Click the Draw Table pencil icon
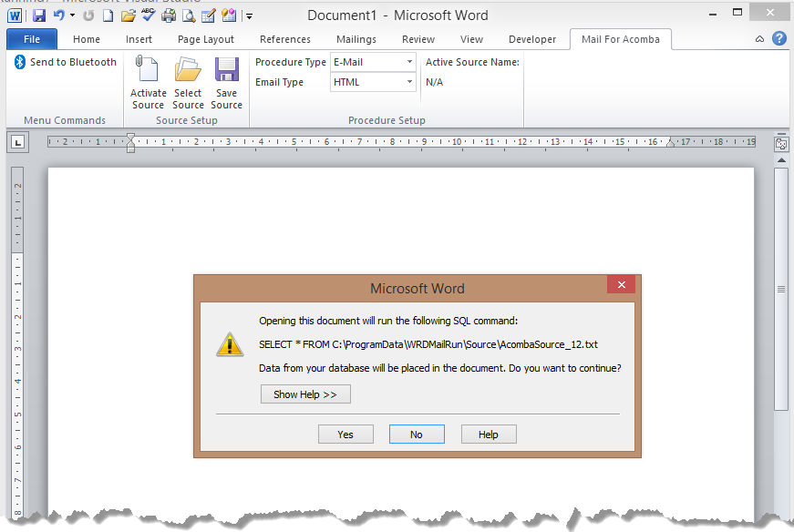The height and width of the screenshot is (532, 794). coord(208,15)
